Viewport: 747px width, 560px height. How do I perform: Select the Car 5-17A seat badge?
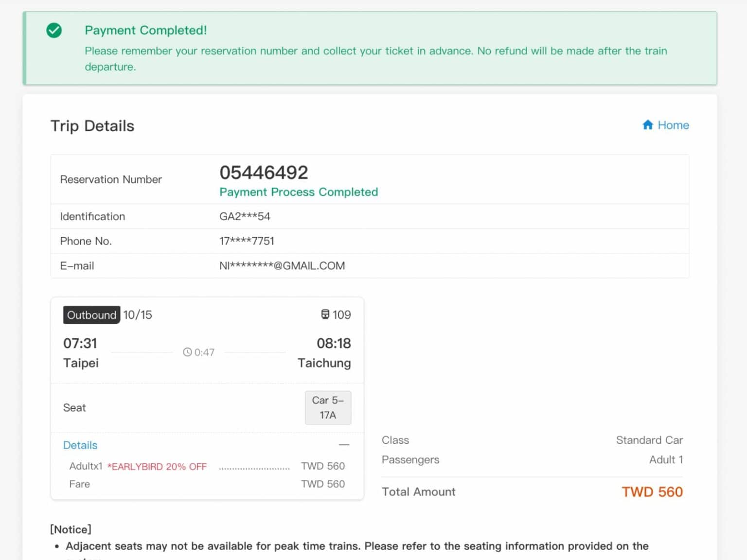coord(328,407)
